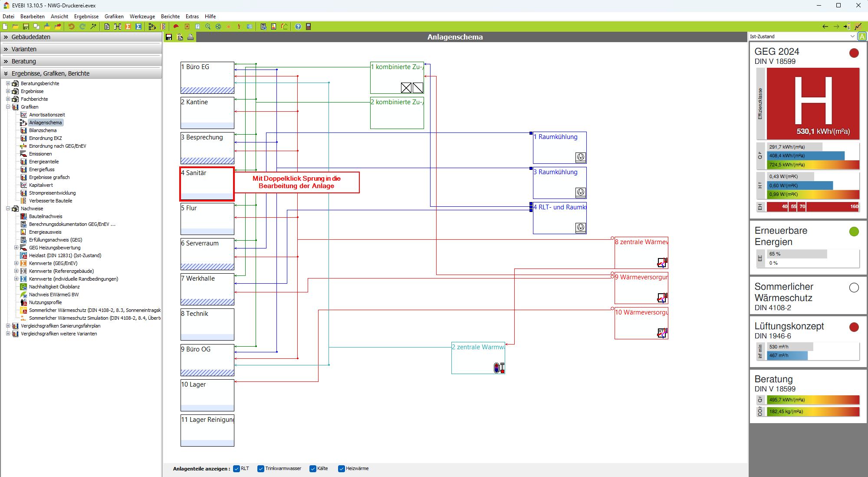Toggle the Trinkwarmwasser checkbox
Image resolution: width=868 pixels, height=477 pixels.
261,468
